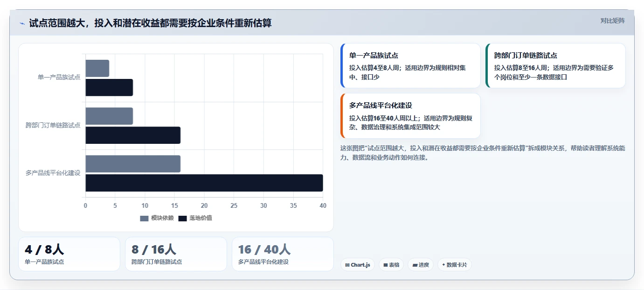Click the 对比矩阵 label in the header
This screenshot has width=644, height=290.
pyautogui.click(x=612, y=21)
